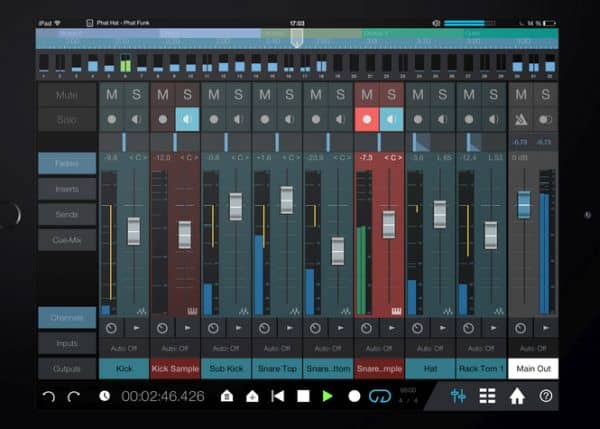This screenshot has width=600, height=429.
Task: Tap the global Mute button
Action: tap(67, 95)
